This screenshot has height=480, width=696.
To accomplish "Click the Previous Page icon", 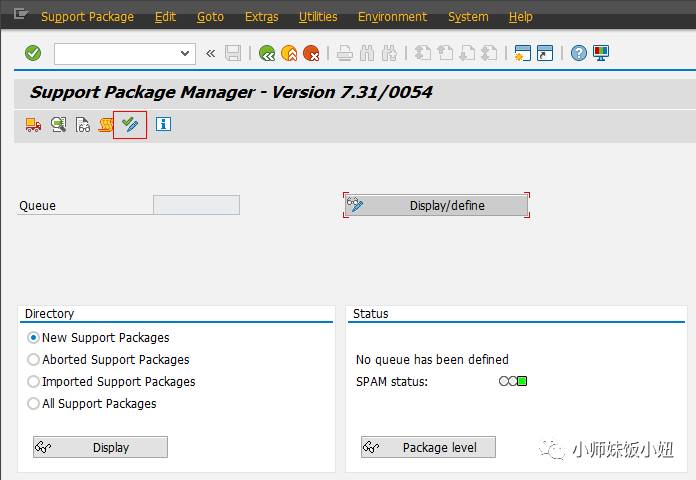I will 445,53.
